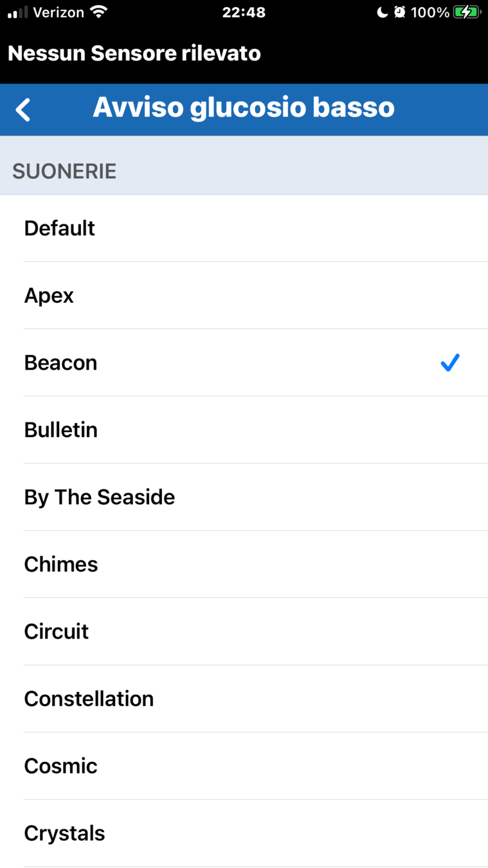Image resolution: width=488 pixels, height=868 pixels.
Task: Select the Default ringtone
Action: [60, 228]
